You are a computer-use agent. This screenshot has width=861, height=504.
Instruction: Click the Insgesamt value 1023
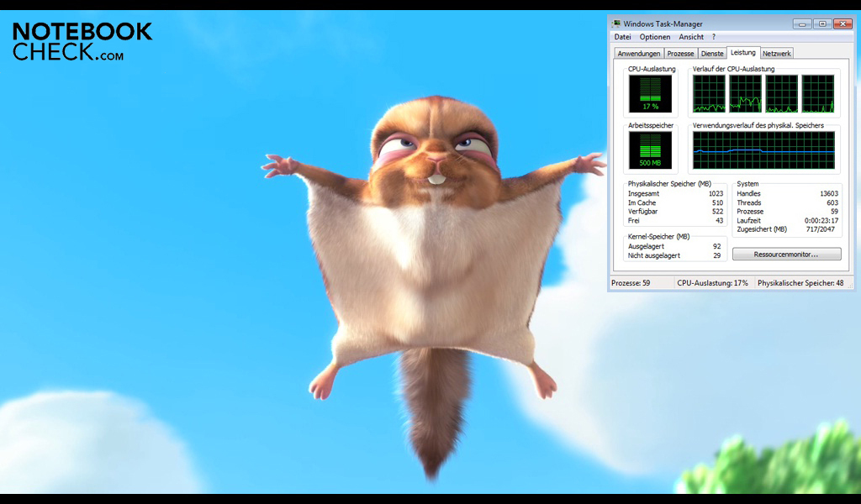(716, 193)
